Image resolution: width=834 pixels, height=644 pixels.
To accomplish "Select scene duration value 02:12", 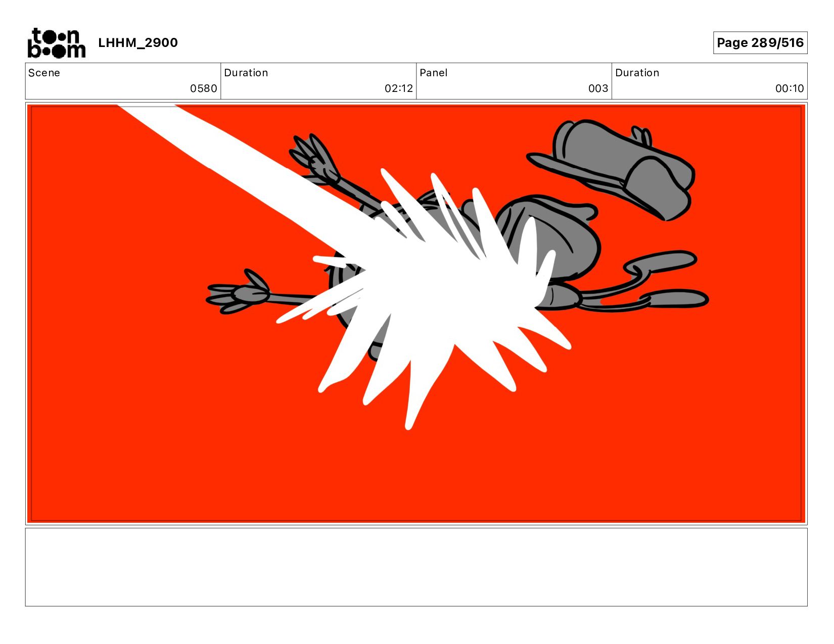I will (399, 88).
